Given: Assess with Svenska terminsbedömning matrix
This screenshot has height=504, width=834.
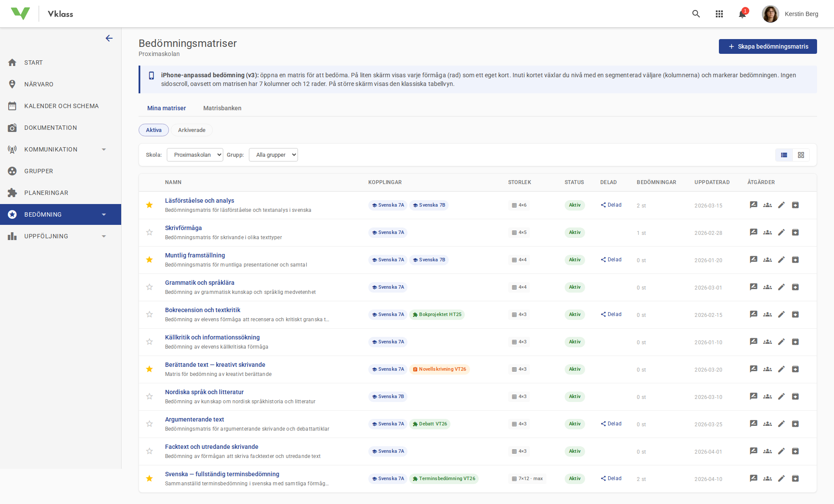Looking at the screenshot, I should 754,478.
